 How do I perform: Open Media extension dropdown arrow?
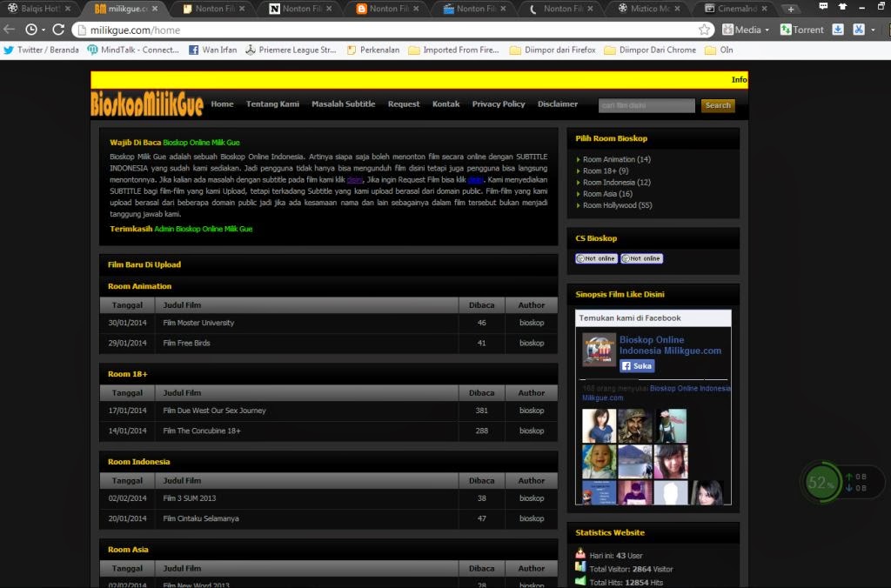point(767,30)
